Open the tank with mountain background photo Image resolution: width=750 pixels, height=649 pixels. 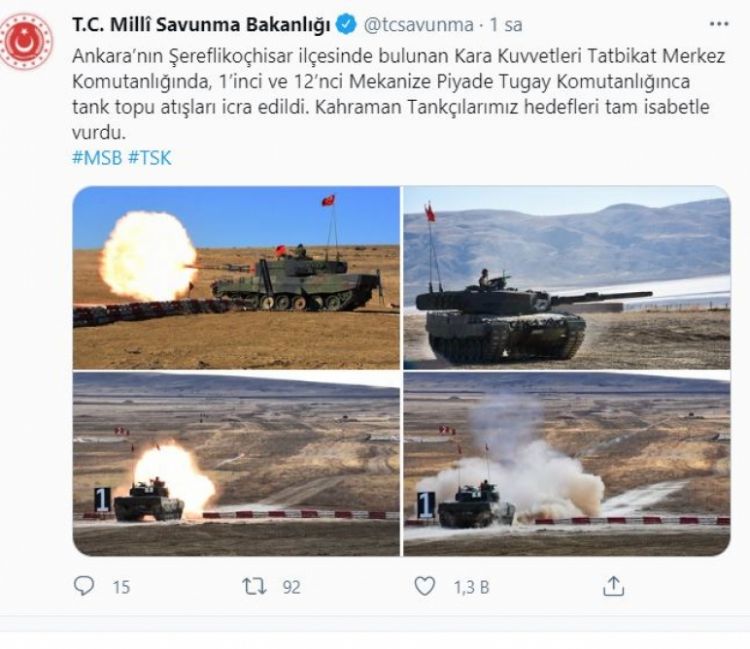pos(567,277)
